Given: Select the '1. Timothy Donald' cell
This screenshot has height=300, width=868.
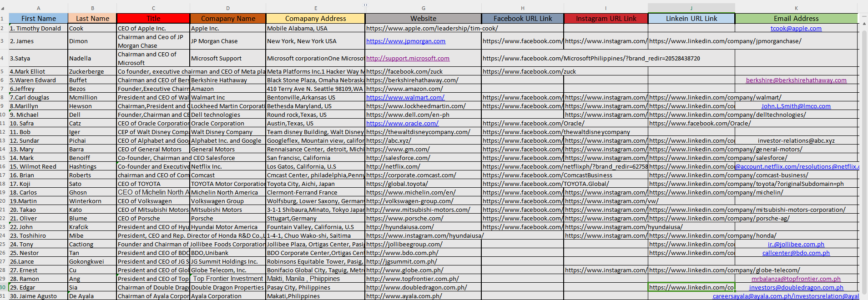Looking at the screenshot, I should click(39, 28).
